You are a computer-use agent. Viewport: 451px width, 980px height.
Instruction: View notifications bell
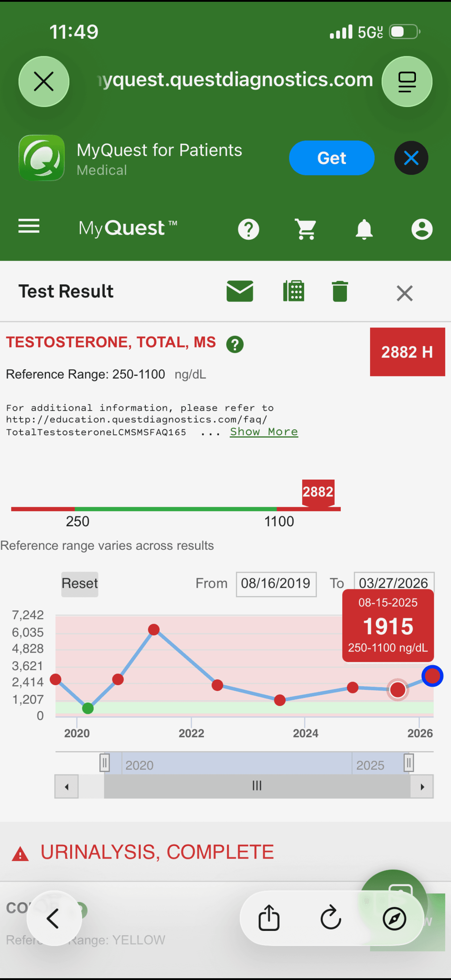point(364,229)
